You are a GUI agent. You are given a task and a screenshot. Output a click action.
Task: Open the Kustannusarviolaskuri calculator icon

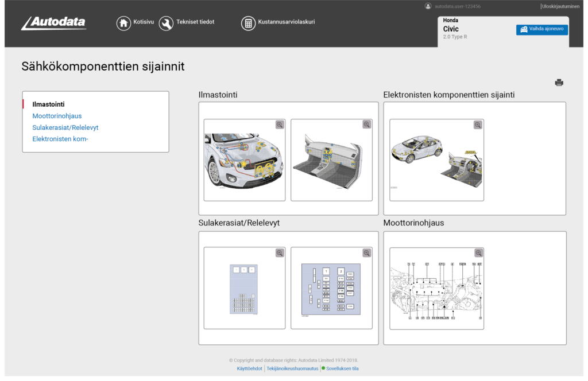[x=248, y=23]
